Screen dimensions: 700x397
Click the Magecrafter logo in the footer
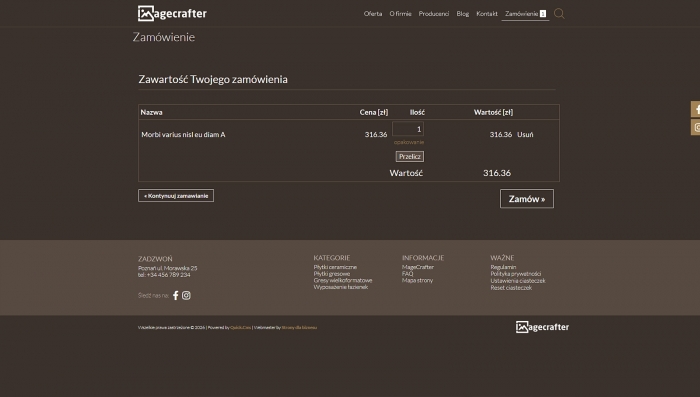(542, 327)
